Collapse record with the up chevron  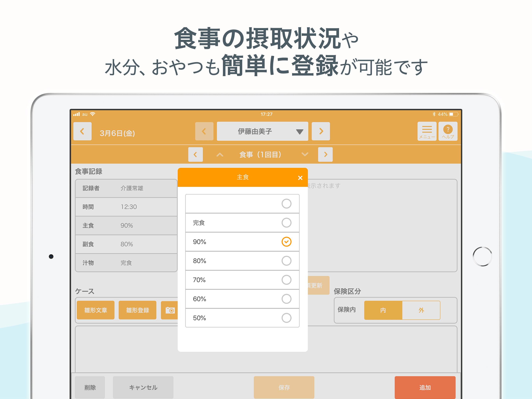[220, 154]
